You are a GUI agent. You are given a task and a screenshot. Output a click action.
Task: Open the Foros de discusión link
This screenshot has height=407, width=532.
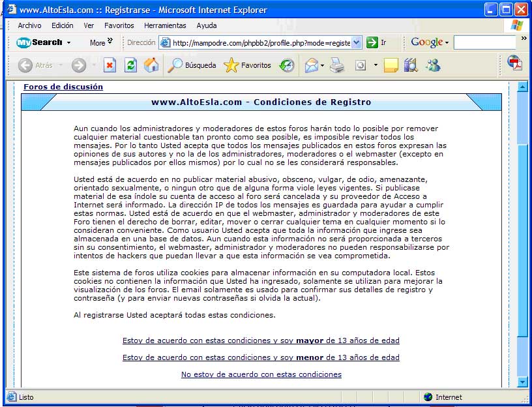click(x=63, y=87)
